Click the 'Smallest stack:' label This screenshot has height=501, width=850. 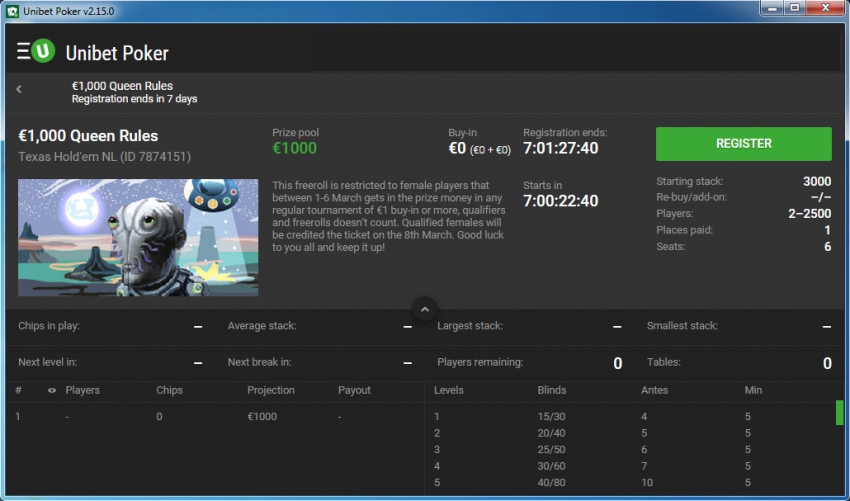point(682,326)
